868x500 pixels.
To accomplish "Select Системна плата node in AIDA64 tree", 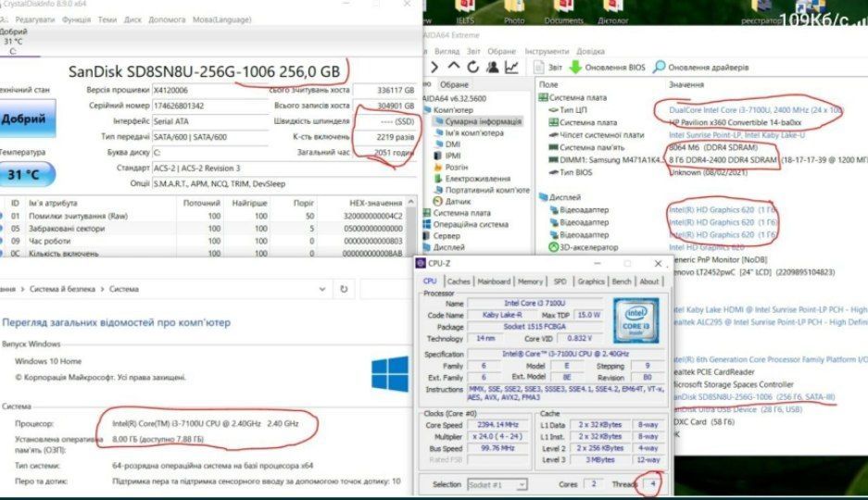I will tap(461, 213).
